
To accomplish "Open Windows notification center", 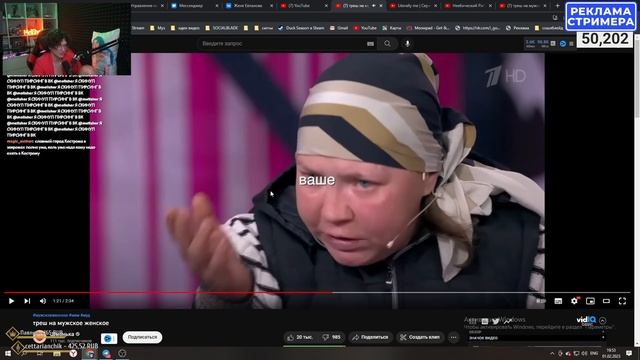I will [x=629, y=353].
